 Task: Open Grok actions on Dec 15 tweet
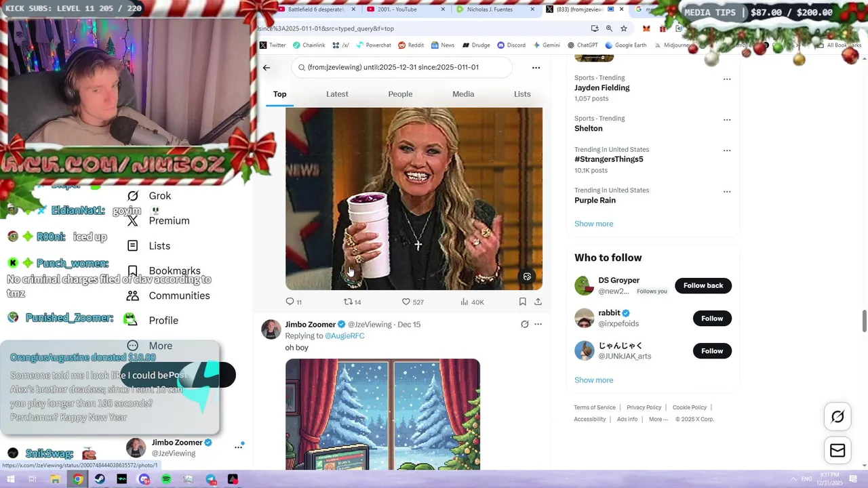pyautogui.click(x=524, y=324)
